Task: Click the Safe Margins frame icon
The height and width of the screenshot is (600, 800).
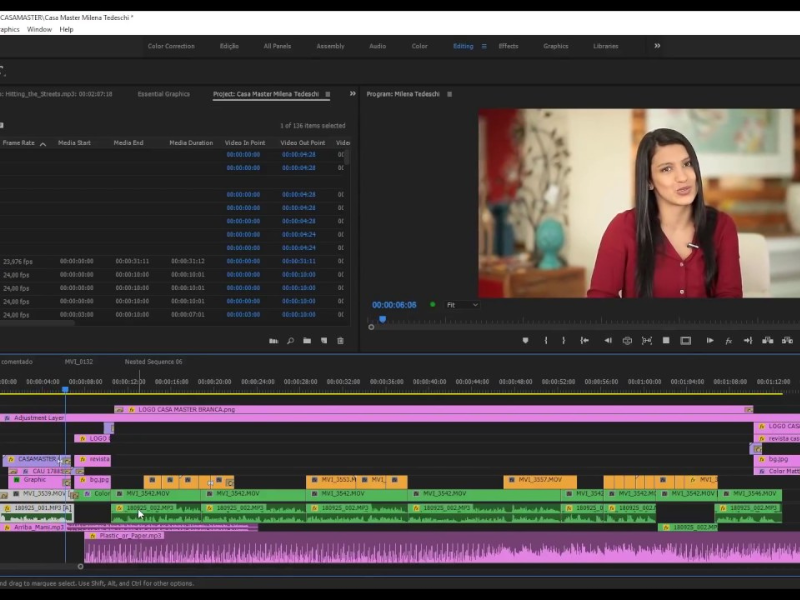Action: click(686, 341)
